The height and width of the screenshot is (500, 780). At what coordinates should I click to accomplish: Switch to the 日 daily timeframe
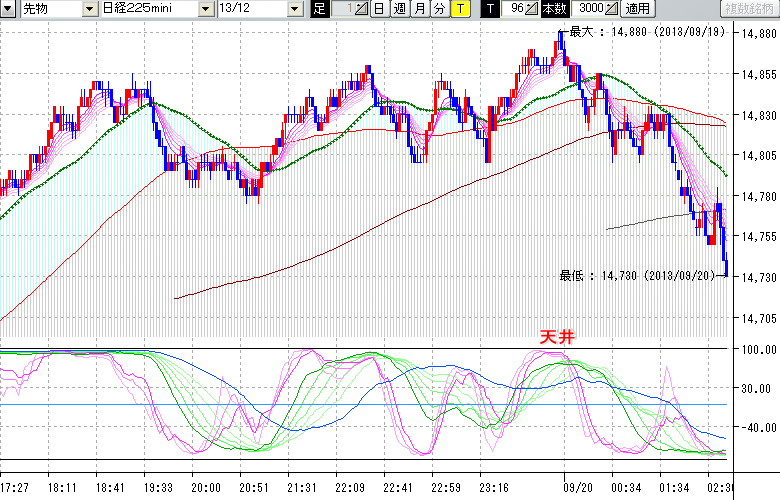pyautogui.click(x=378, y=9)
